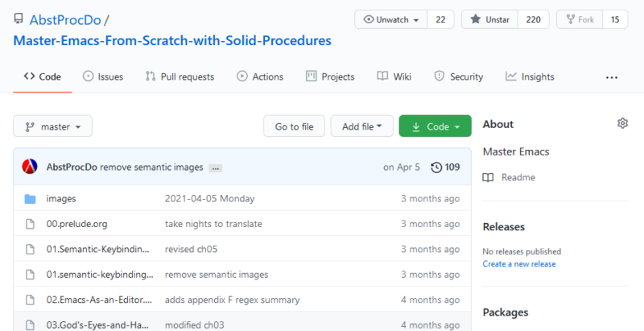The image size is (644, 331).
Task: Click the file icon beside 00.prelude.org
Action: 30,224
